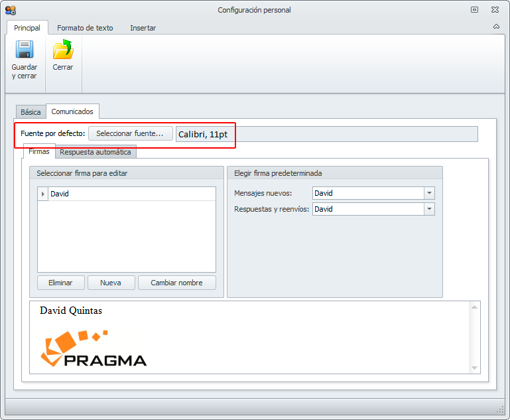Click the Guardar y cerrar save icon
Image resolution: width=510 pixels, height=420 pixels.
[25, 49]
